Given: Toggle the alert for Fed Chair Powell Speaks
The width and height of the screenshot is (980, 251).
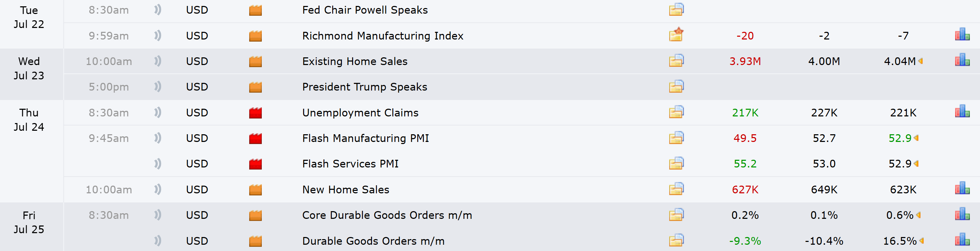Looking at the screenshot, I should 157,10.
